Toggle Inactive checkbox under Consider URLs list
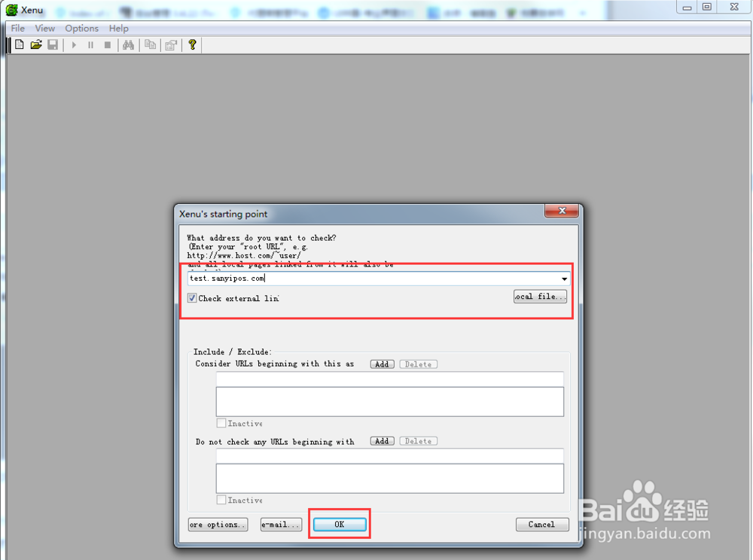This screenshot has height=560, width=753. 221,423
